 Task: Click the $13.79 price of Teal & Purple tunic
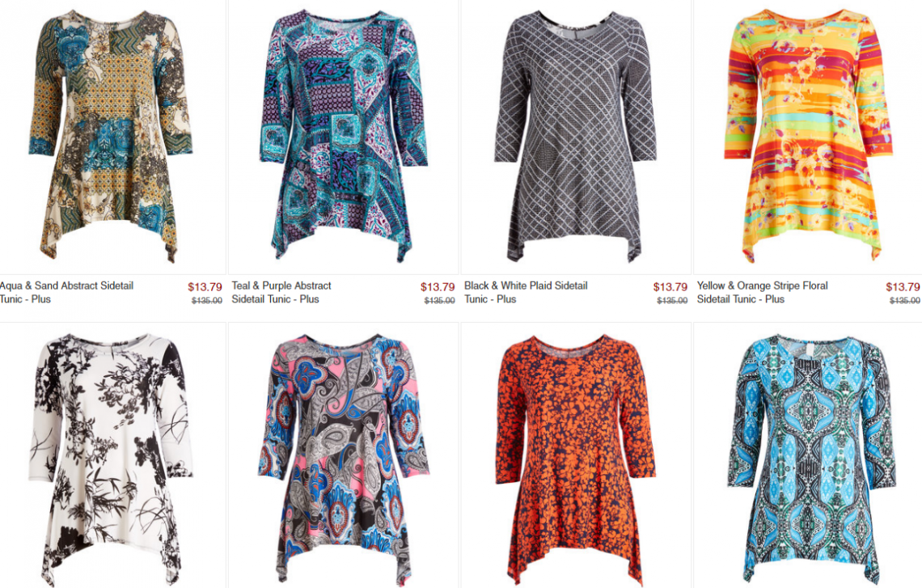click(438, 287)
